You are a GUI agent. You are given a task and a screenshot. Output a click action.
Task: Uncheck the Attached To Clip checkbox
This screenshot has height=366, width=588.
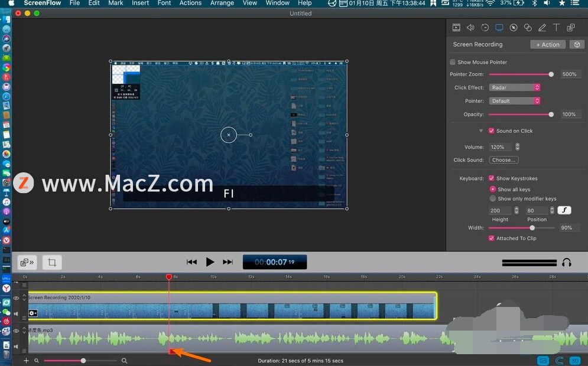[491, 238]
